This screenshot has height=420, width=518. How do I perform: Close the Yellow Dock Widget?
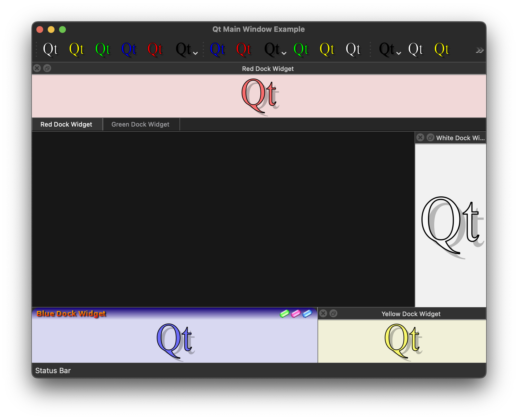tap(323, 313)
